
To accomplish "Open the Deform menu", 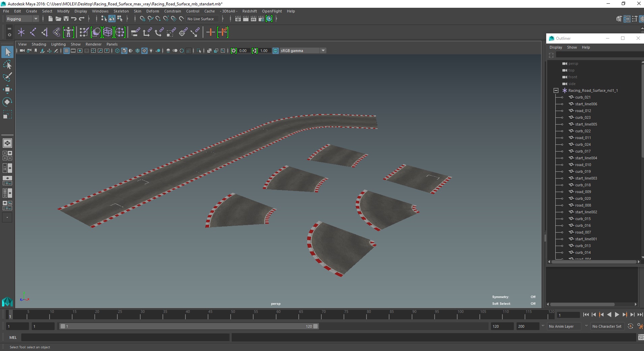I will (152, 11).
